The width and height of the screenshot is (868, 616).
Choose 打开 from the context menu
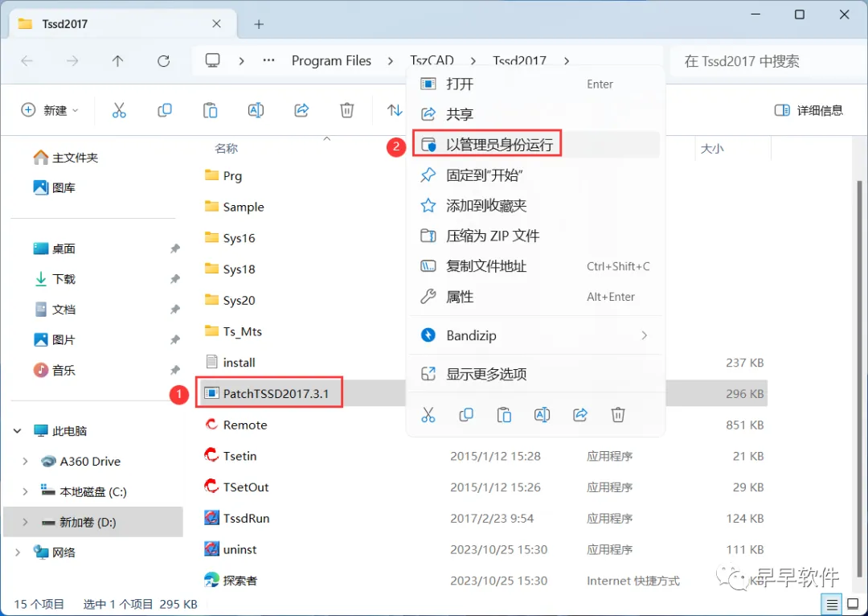[536, 84]
